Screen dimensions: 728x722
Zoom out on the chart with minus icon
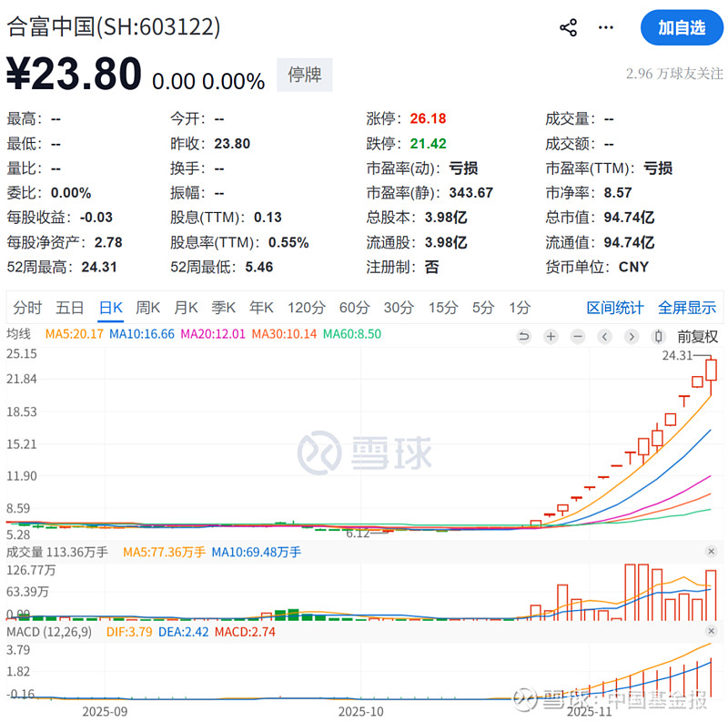coord(577,336)
